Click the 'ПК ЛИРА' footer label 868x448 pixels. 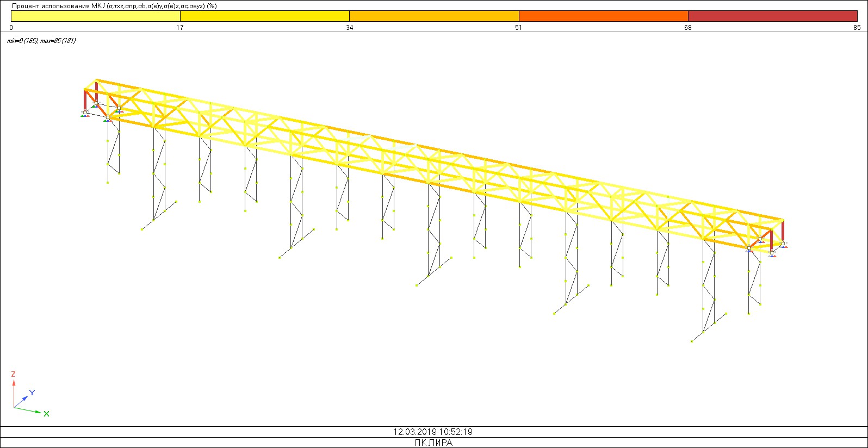[433, 443]
